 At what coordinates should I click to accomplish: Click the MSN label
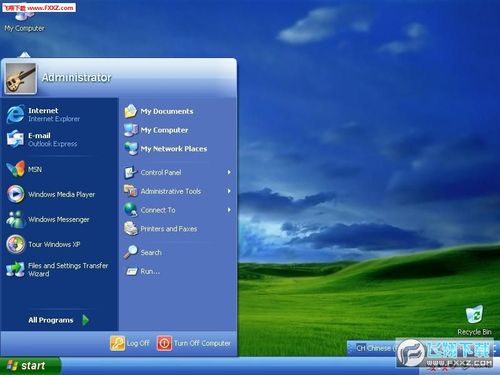[35, 169]
